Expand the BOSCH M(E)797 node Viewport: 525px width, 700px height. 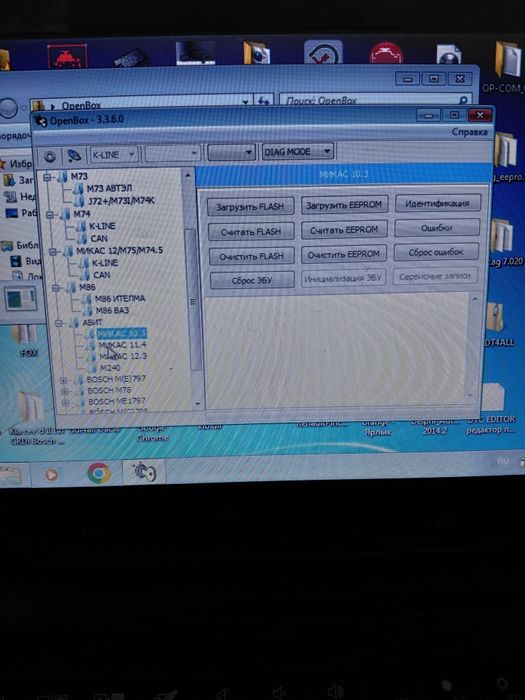pyautogui.click(x=64, y=381)
